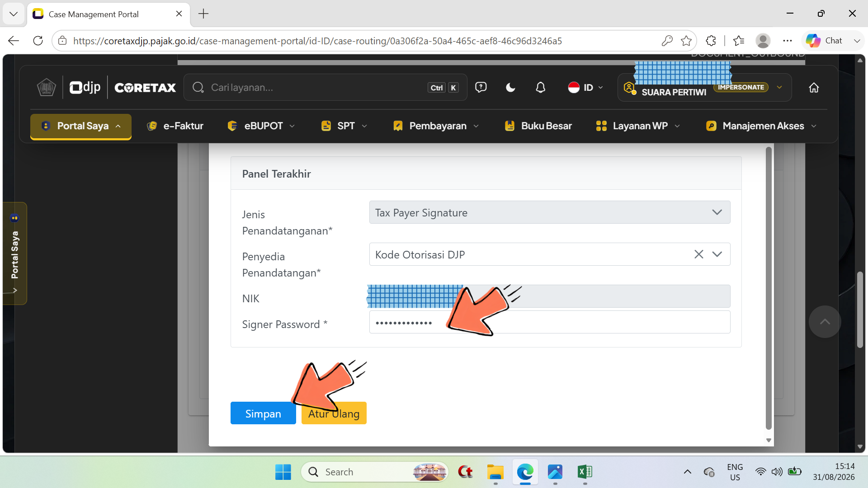Click the dialog vertical scrollbar
Viewport: 868px width, 488px height.
click(x=769, y=288)
